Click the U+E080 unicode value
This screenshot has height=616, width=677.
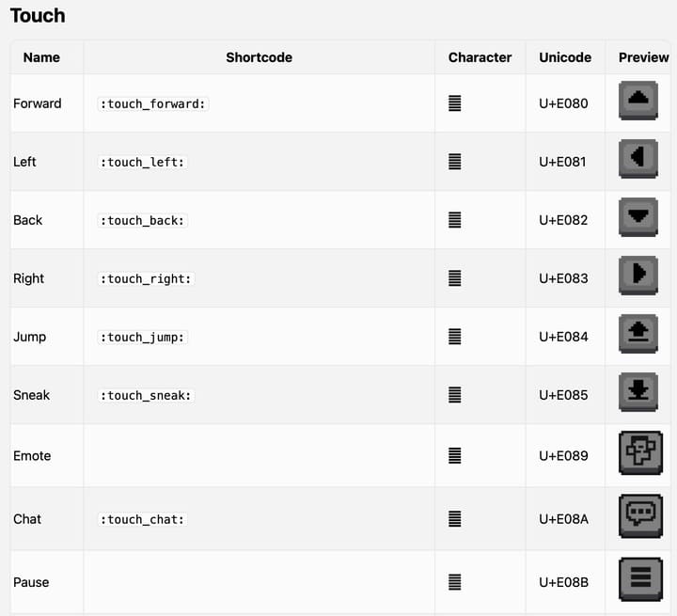pyautogui.click(x=563, y=103)
